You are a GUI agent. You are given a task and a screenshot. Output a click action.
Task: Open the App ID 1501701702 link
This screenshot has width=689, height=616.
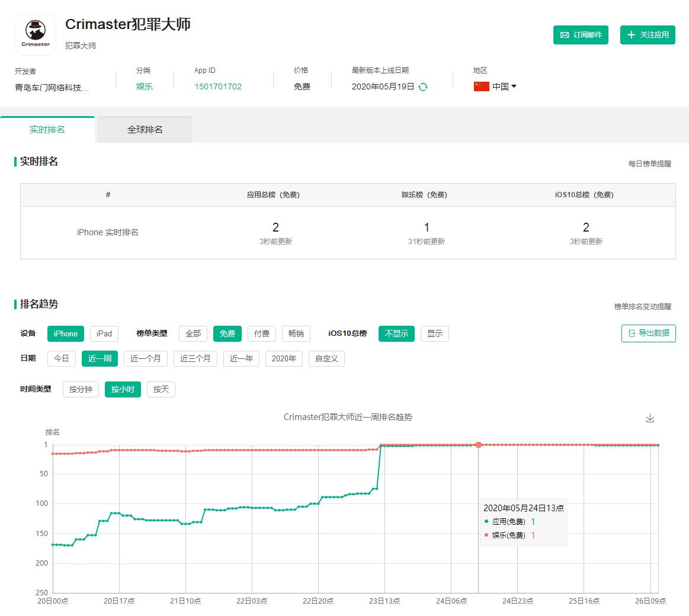coord(218,86)
